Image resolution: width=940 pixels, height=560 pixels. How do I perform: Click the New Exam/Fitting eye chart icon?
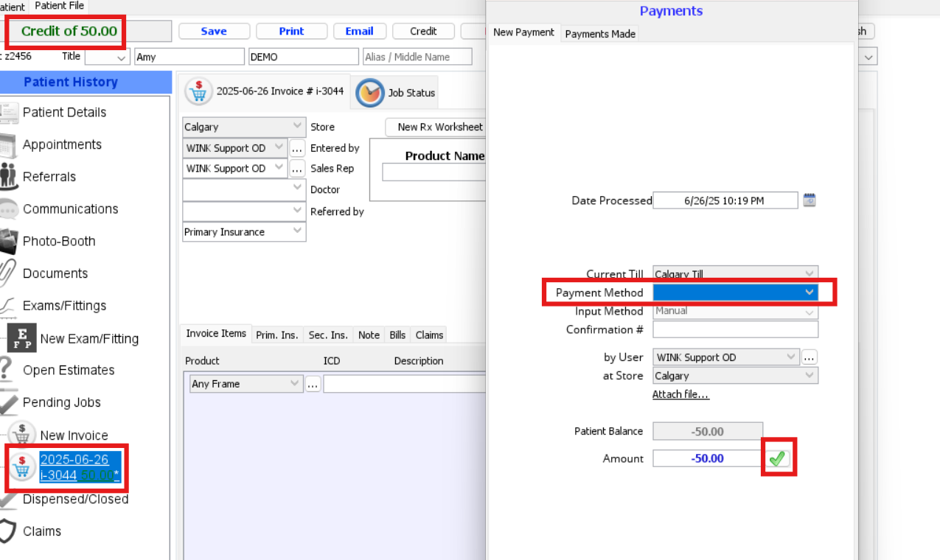tap(21, 338)
